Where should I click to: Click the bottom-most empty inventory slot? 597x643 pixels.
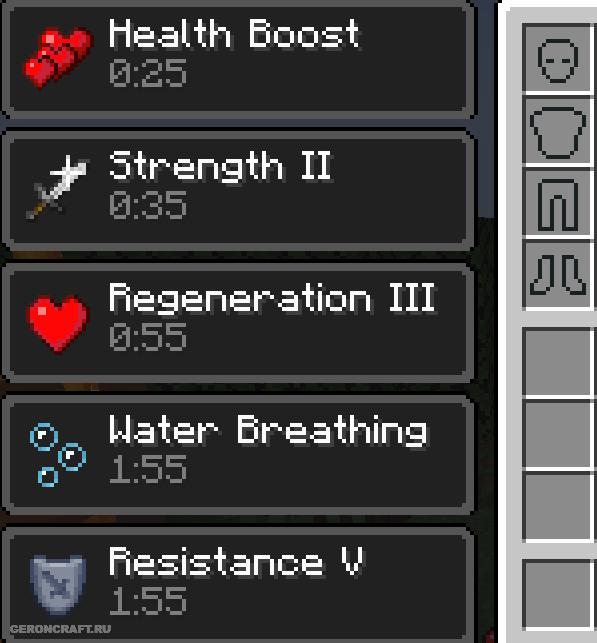pyautogui.click(x=558, y=595)
